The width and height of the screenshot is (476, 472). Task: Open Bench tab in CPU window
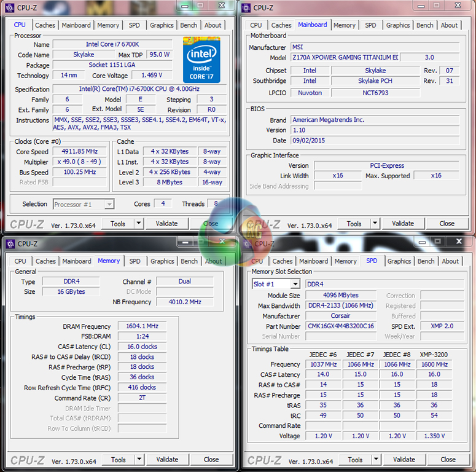coord(189,25)
